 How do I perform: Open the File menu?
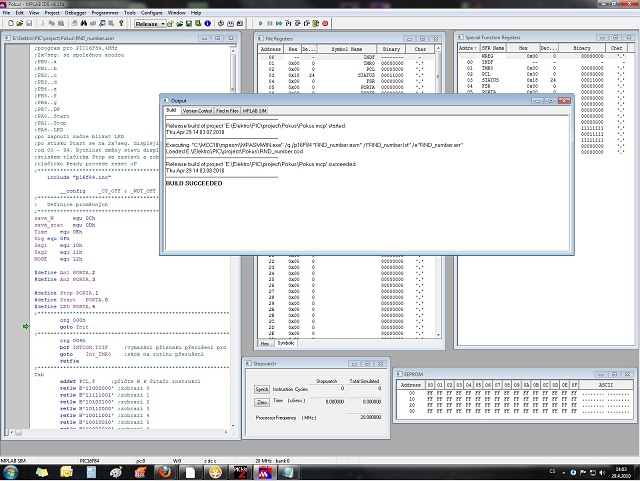[x=7, y=13]
